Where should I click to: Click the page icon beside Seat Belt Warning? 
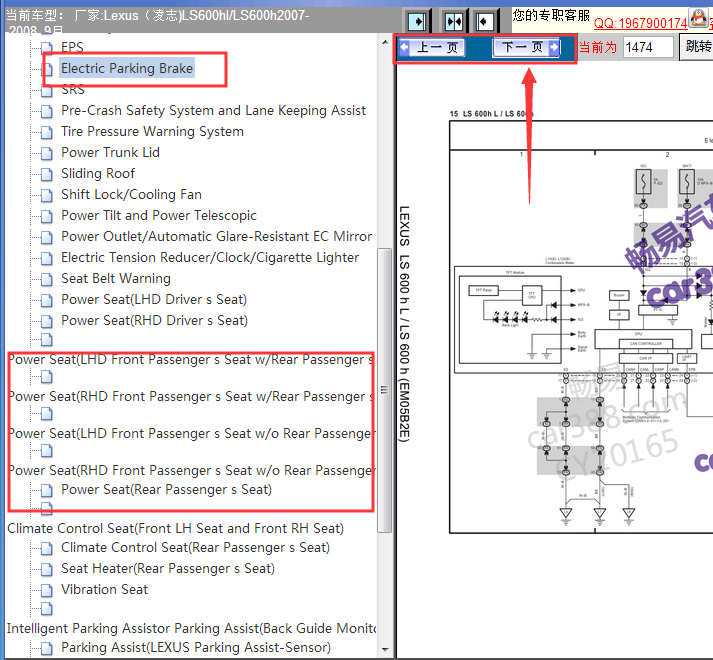pyautogui.click(x=46, y=279)
